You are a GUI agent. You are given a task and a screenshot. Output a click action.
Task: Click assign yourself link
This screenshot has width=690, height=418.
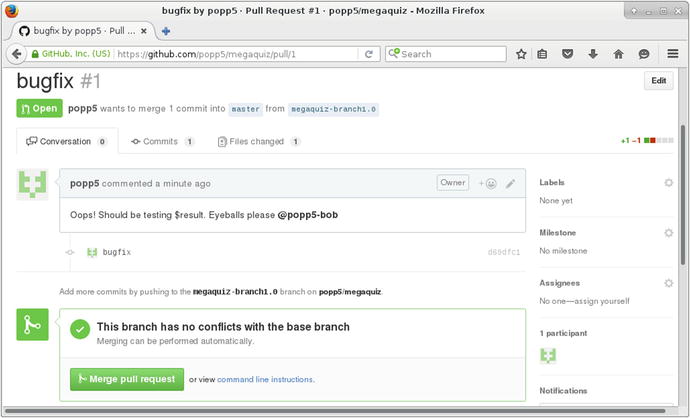pos(601,301)
